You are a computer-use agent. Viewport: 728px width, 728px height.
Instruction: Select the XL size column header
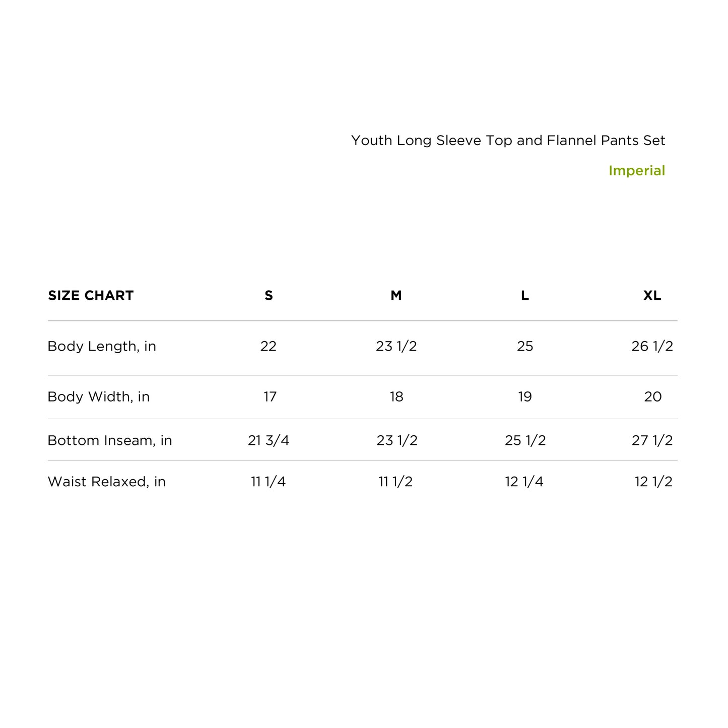click(652, 296)
